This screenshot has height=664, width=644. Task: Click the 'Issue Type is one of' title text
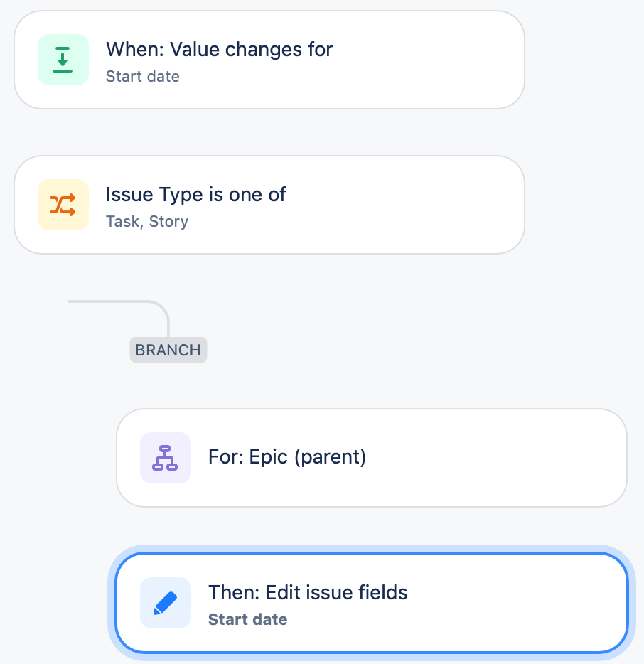195,194
